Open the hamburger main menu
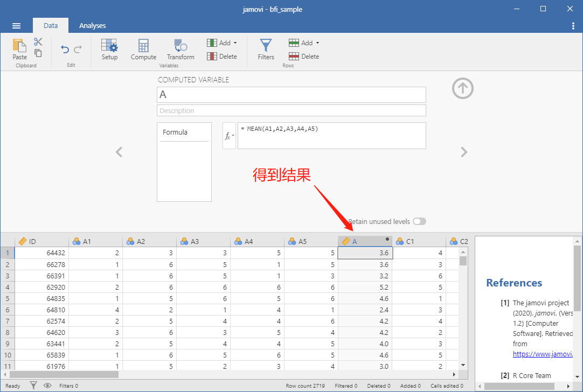Screen dimensions: 583x392 tap(16, 26)
